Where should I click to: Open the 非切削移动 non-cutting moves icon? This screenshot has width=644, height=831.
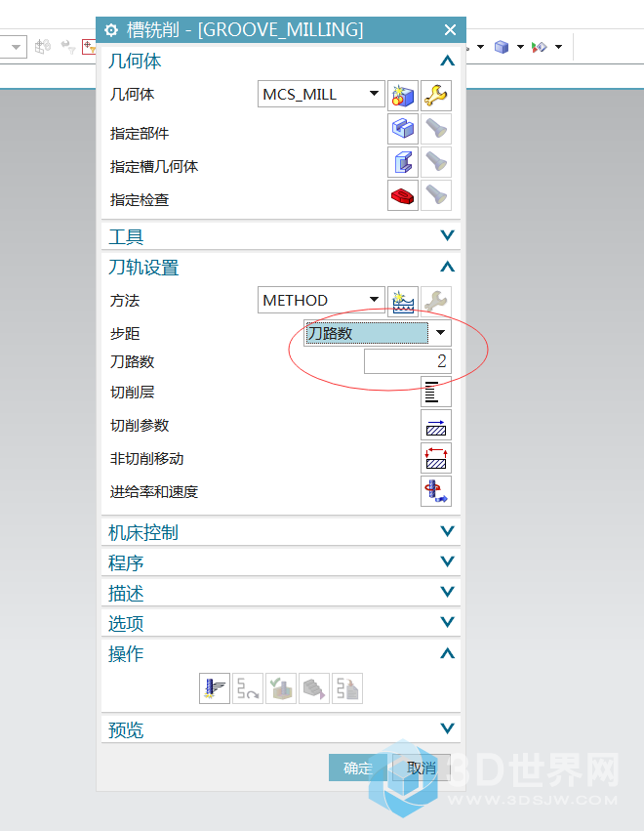[436, 458]
